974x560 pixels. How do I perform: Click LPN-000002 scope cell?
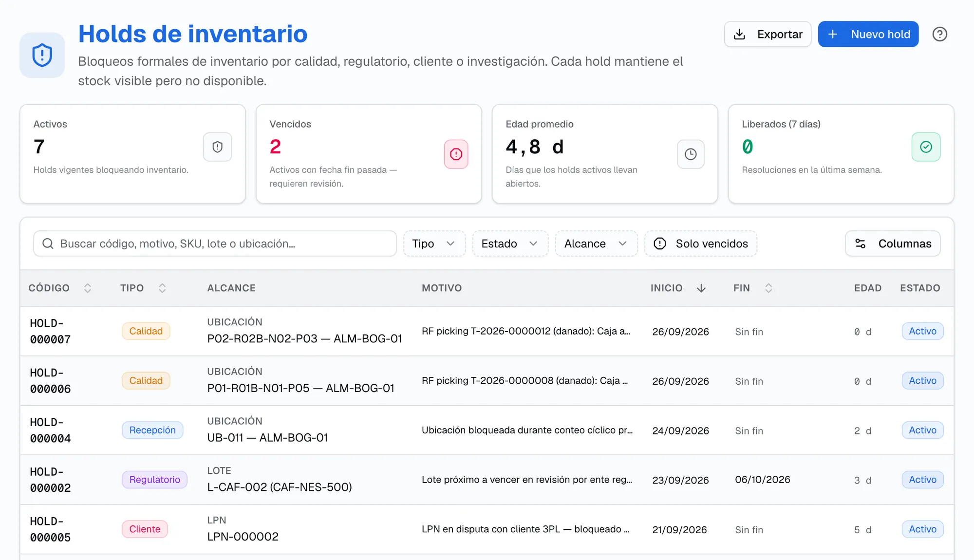coord(243,537)
